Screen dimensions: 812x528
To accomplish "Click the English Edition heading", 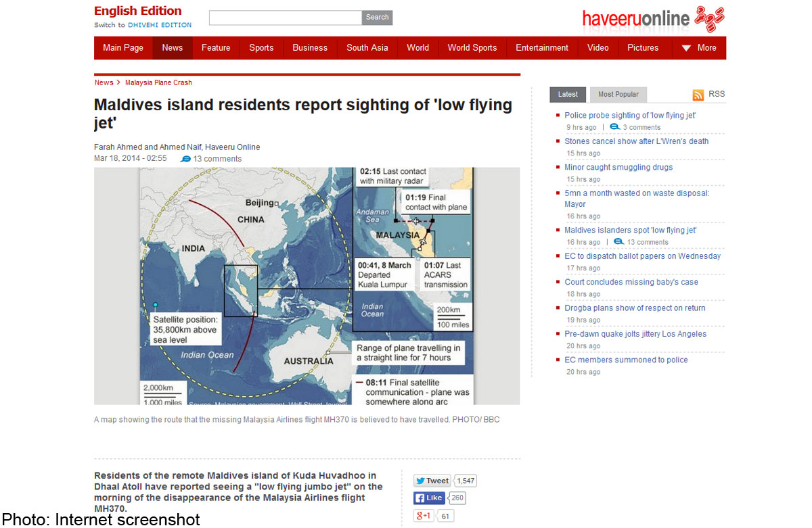I will pos(138,11).
